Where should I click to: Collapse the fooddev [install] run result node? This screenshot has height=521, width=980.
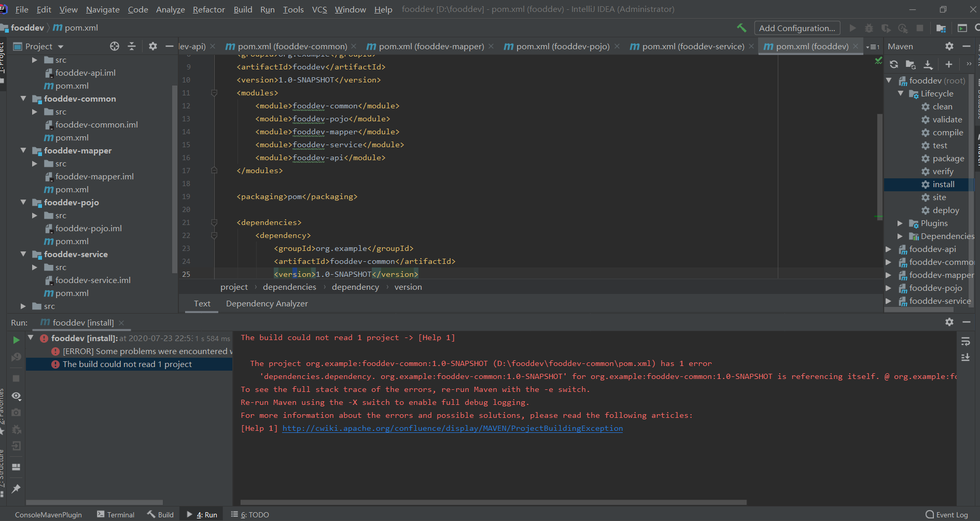(31, 338)
